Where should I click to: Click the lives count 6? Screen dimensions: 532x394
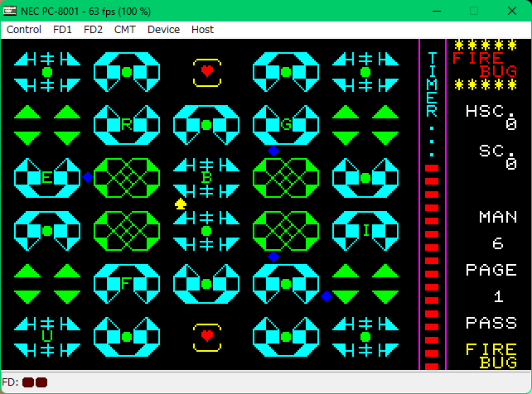[498, 243]
